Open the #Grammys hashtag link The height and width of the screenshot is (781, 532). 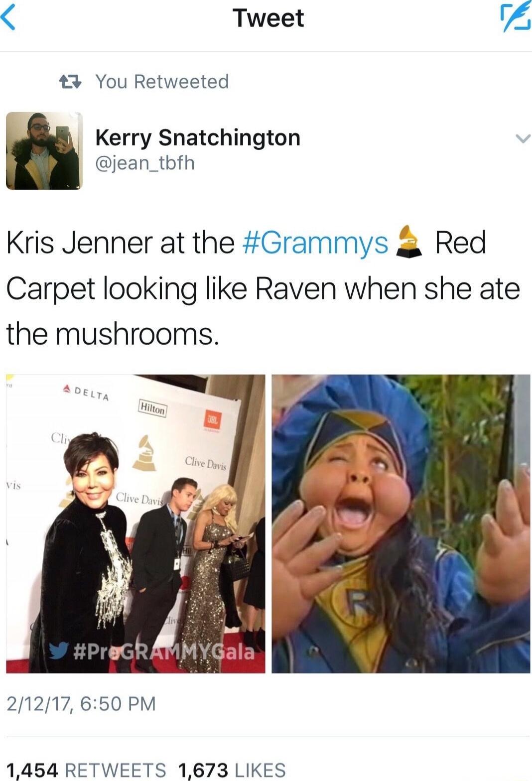coord(315,243)
